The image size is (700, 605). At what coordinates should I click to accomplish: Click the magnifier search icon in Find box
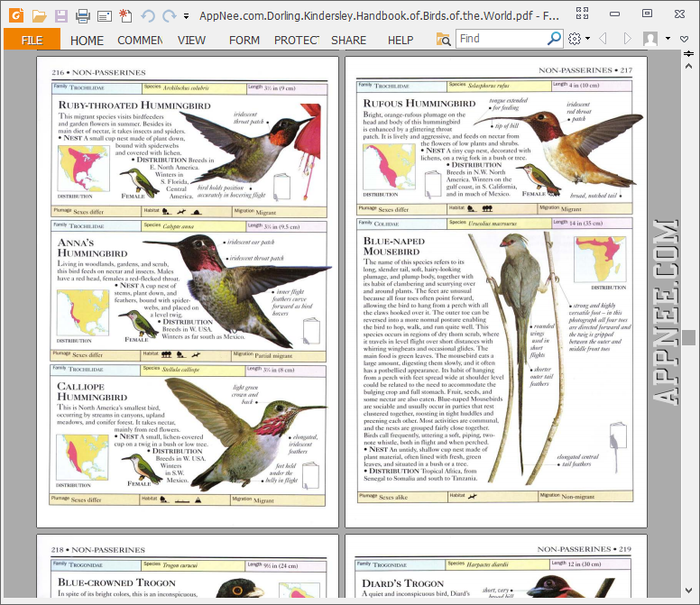click(x=554, y=39)
